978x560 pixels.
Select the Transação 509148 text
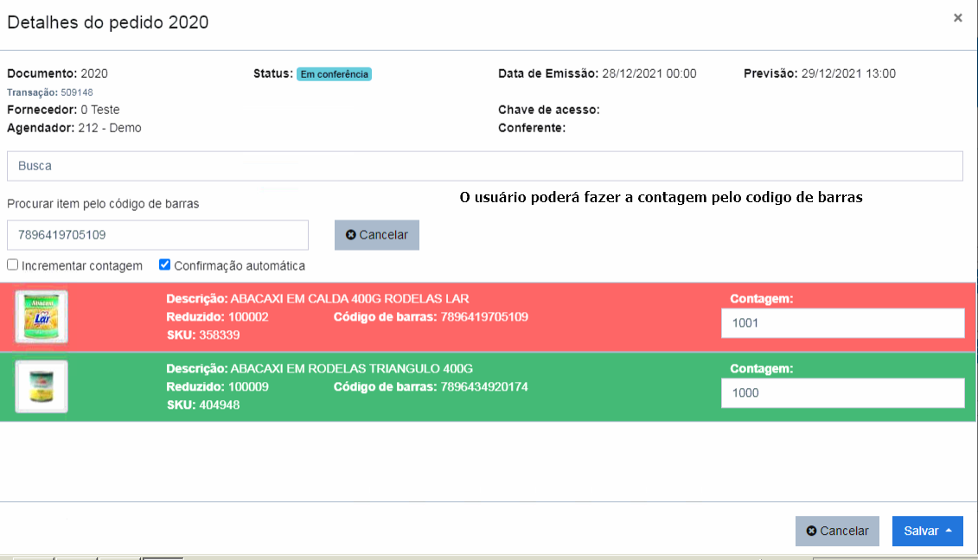click(x=50, y=92)
